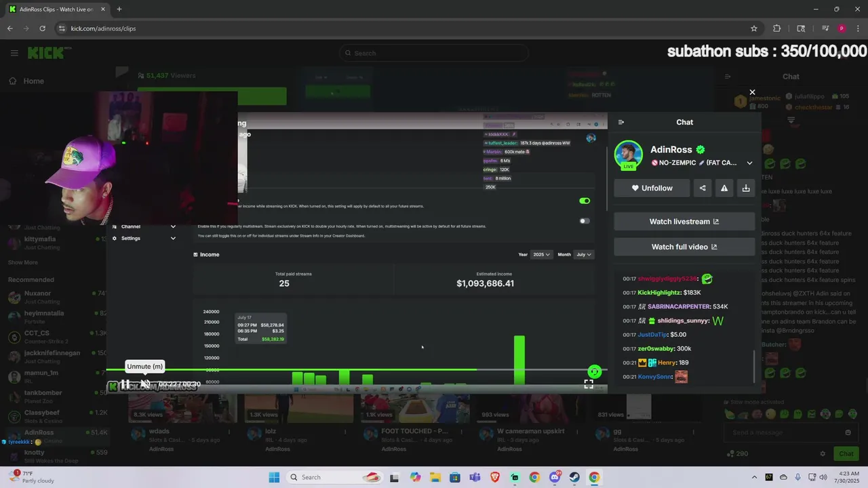The height and width of the screenshot is (488, 868).
Task: Open Watch full video link
Action: click(684, 247)
